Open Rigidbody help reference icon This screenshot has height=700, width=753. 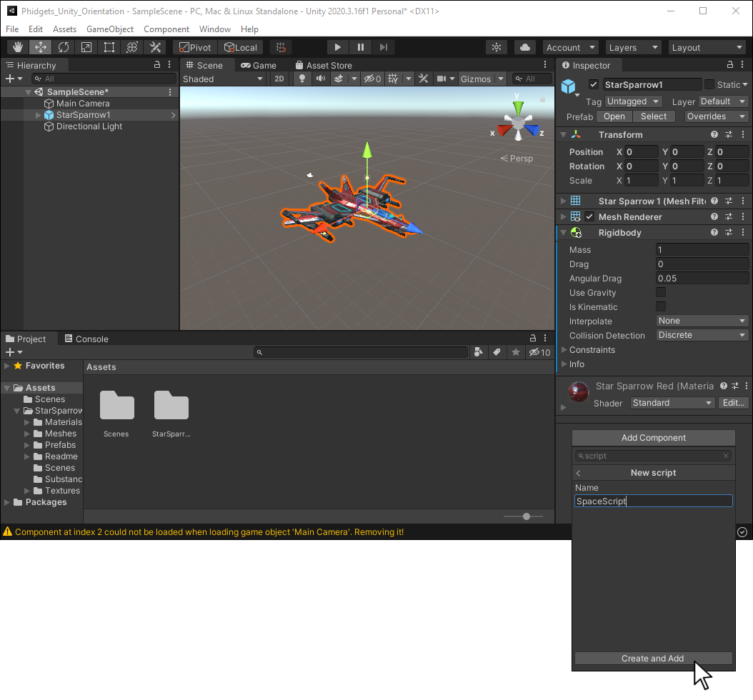(714, 232)
